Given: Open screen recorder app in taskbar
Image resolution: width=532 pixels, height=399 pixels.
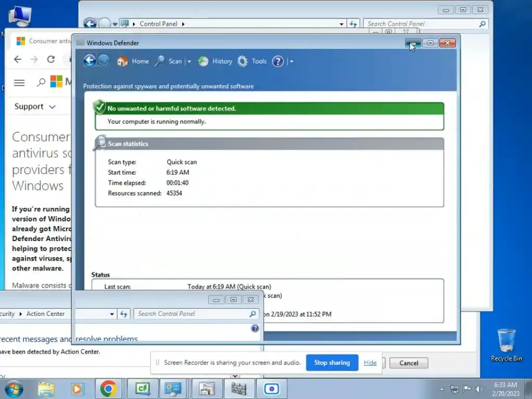Looking at the screenshot, I should point(271,389).
